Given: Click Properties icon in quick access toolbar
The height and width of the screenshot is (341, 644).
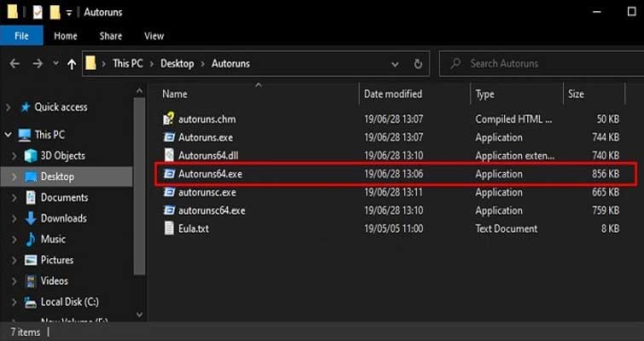Looking at the screenshot, I should pyautogui.click(x=38, y=12).
